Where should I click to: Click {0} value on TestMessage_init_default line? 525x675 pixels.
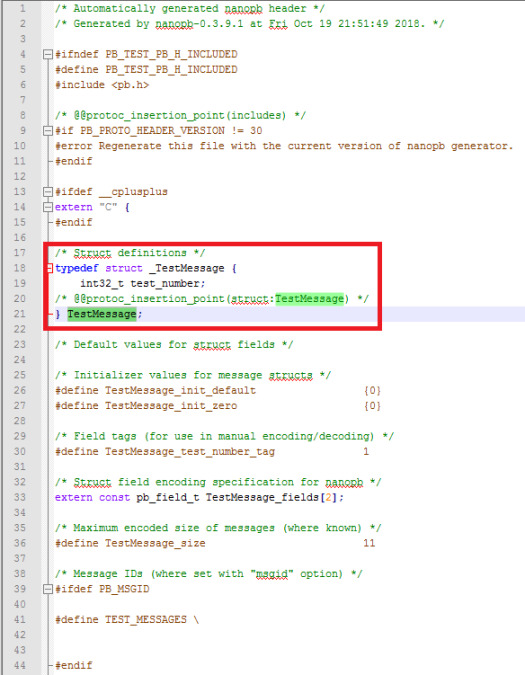[x=372, y=390]
